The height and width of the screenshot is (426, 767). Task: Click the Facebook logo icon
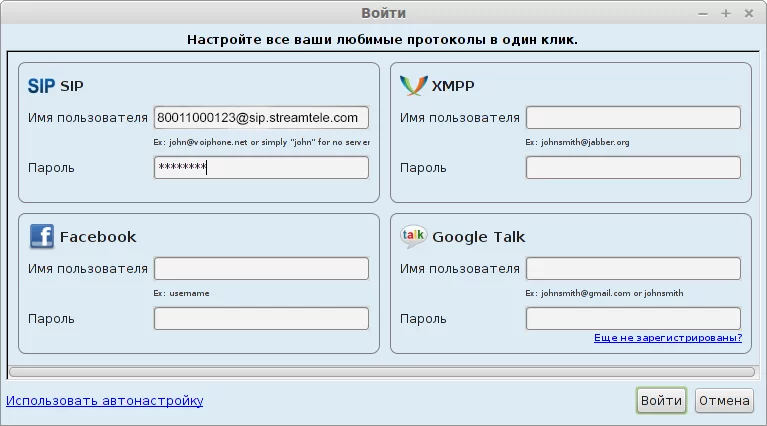(42, 237)
